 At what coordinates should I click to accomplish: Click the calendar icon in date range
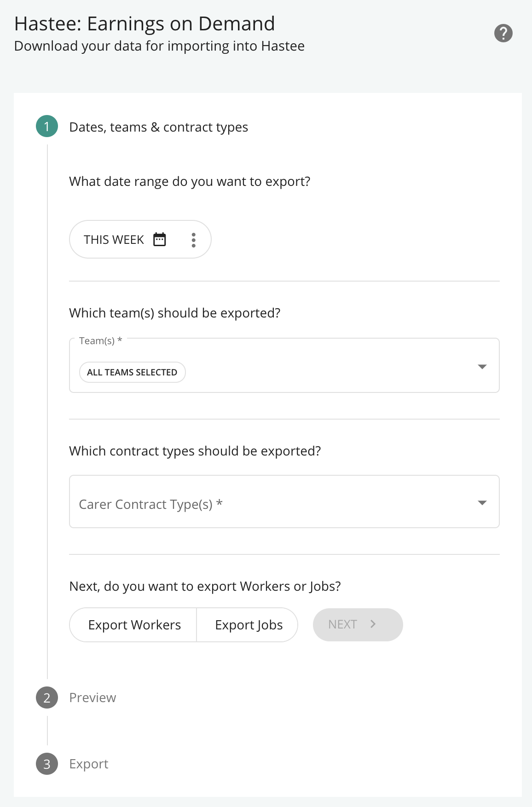(160, 239)
